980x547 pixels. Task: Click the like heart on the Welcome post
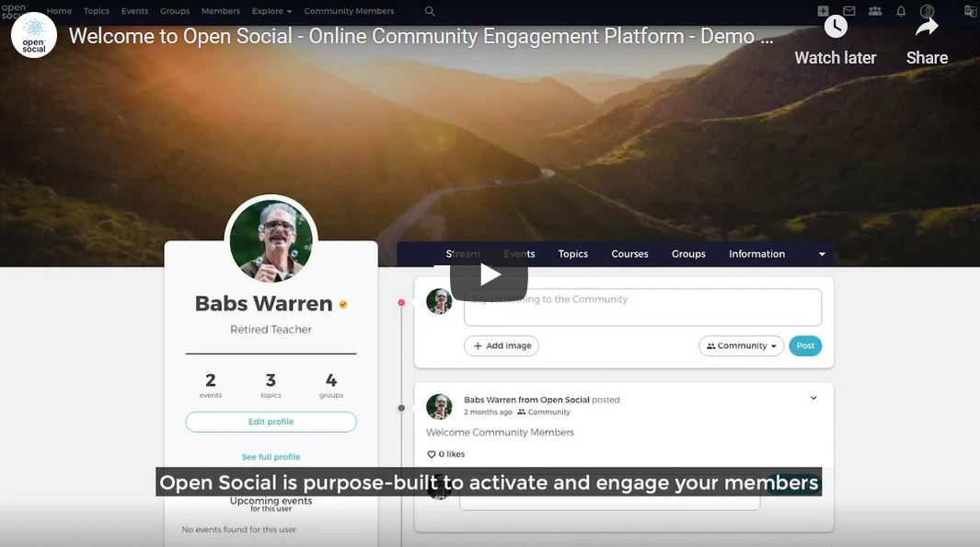431,453
